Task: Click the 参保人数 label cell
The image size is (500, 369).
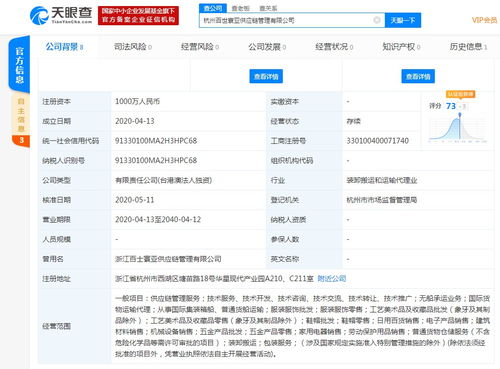Action: pyautogui.click(x=304, y=239)
